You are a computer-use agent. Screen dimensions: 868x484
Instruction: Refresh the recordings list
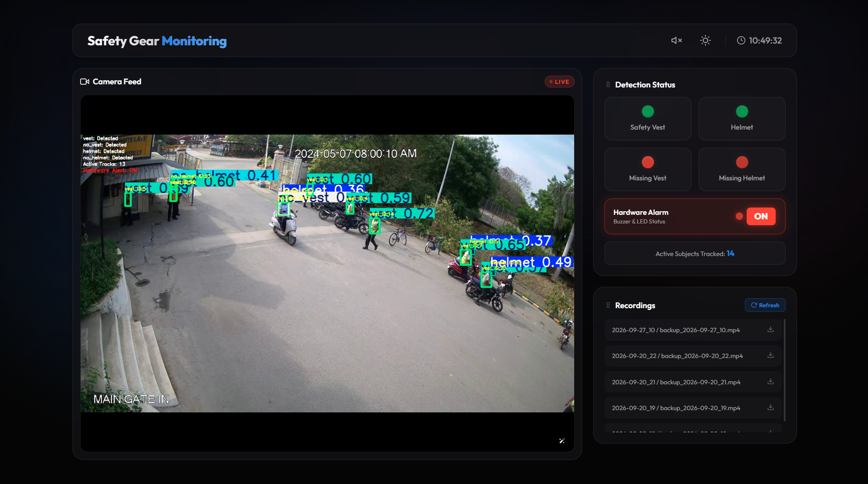pyautogui.click(x=765, y=305)
